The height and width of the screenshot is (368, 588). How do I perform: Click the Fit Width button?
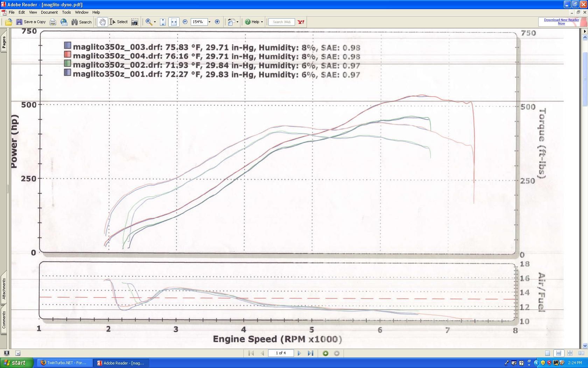tap(174, 22)
